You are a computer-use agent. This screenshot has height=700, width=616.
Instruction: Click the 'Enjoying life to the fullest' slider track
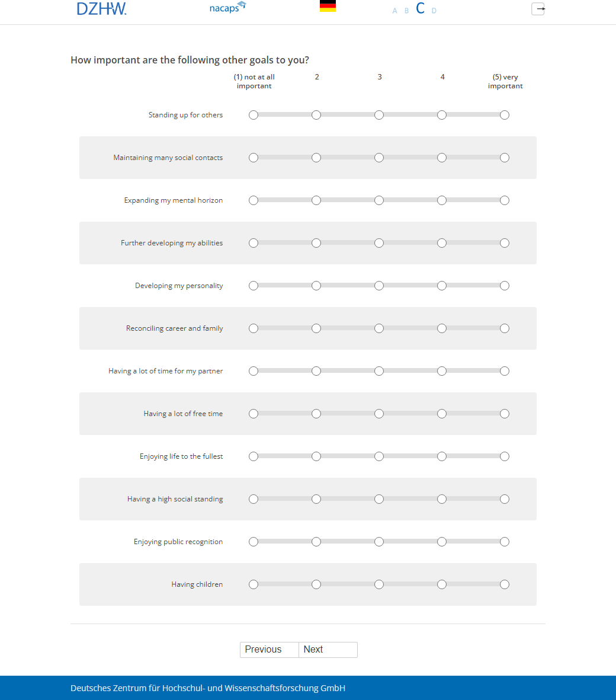click(348, 456)
